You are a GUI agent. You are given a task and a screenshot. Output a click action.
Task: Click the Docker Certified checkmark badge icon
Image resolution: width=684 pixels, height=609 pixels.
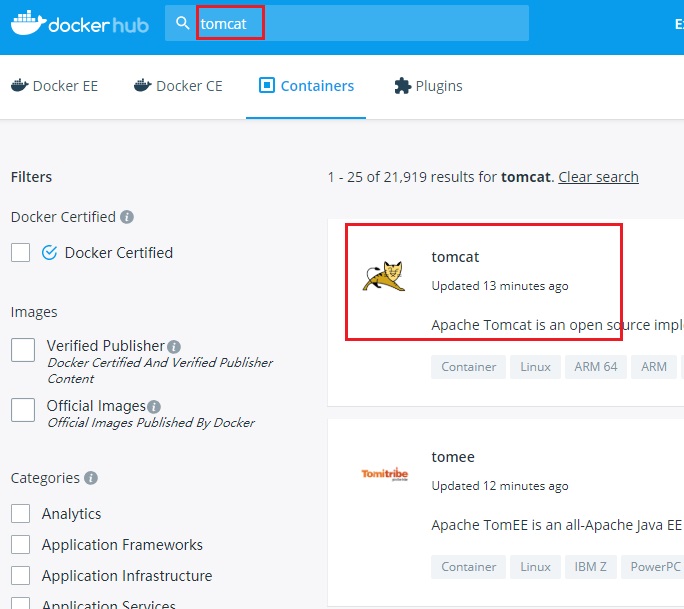pos(49,253)
